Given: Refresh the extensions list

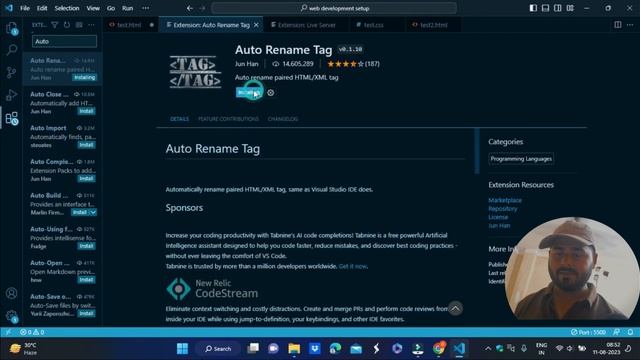Looking at the screenshot, I should [67, 25].
